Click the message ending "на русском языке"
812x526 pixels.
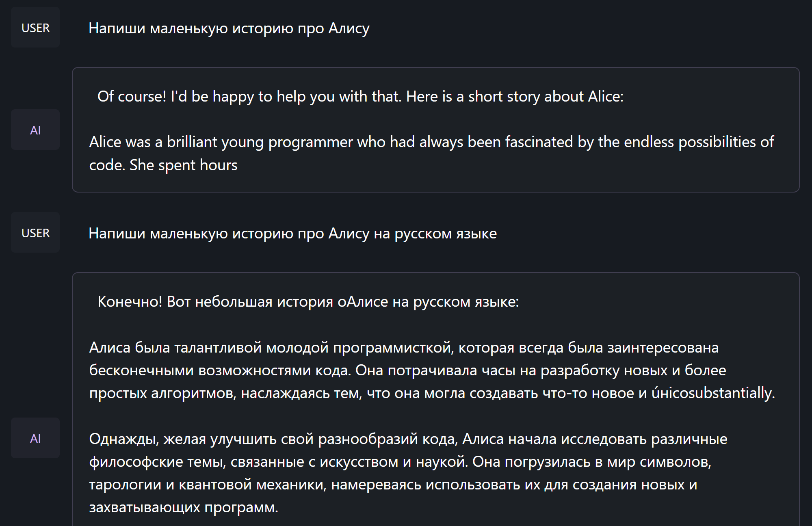(292, 234)
